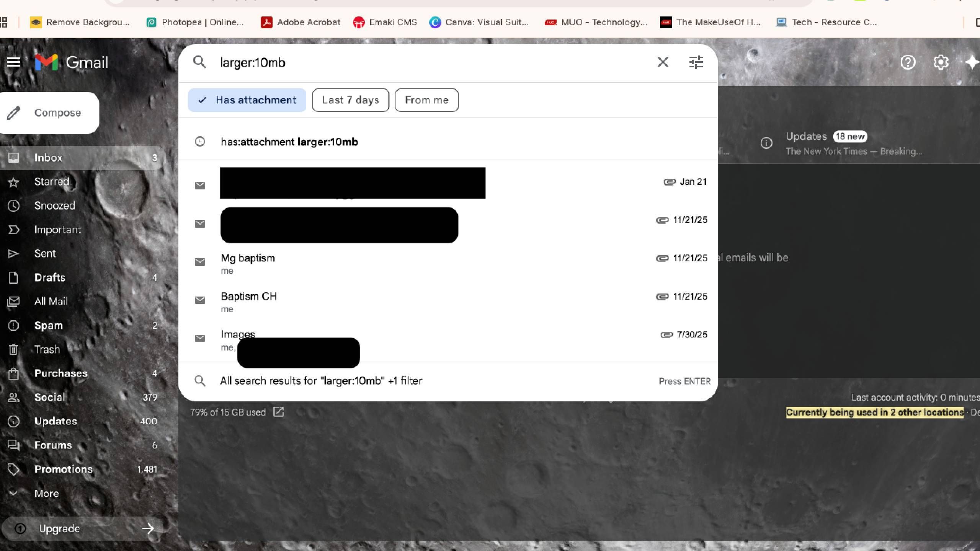Click the Gemini sparkle icon
The height and width of the screenshot is (551, 980).
[x=972, y=62]
